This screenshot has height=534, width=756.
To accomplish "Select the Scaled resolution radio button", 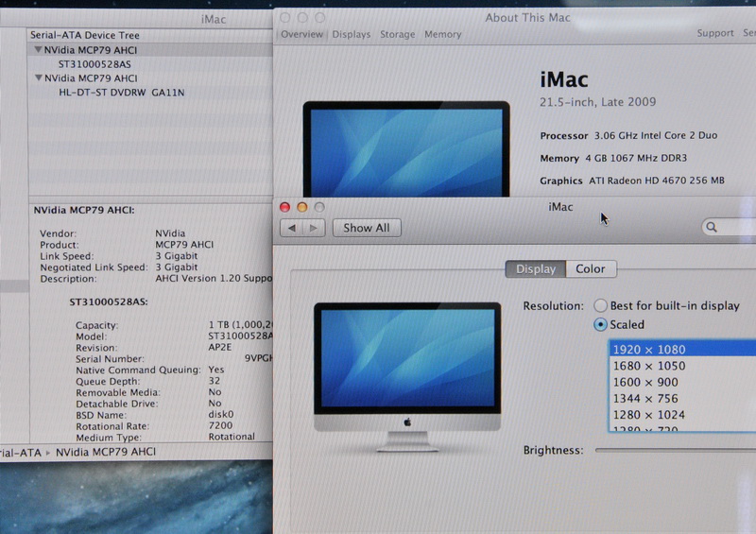I will [x=600, y=324].
